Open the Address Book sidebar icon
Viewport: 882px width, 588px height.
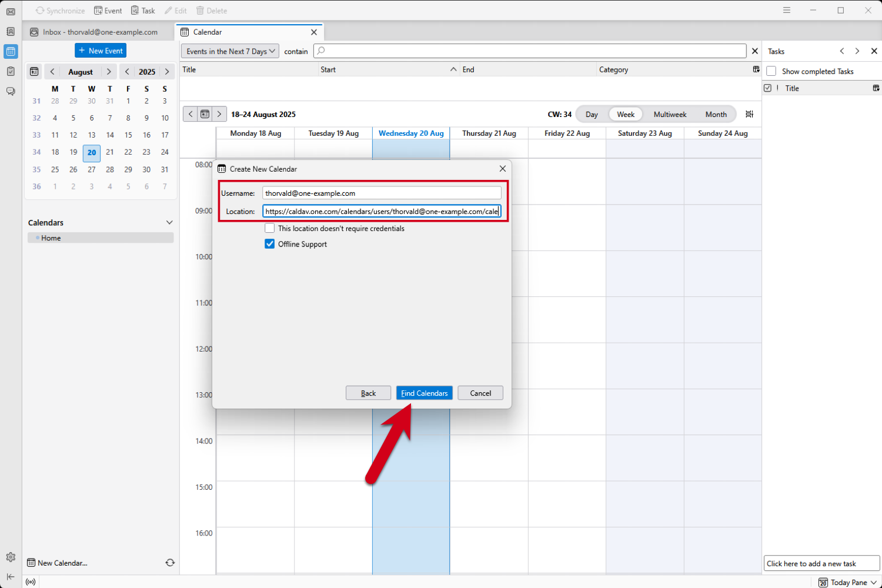coord(10,32)
